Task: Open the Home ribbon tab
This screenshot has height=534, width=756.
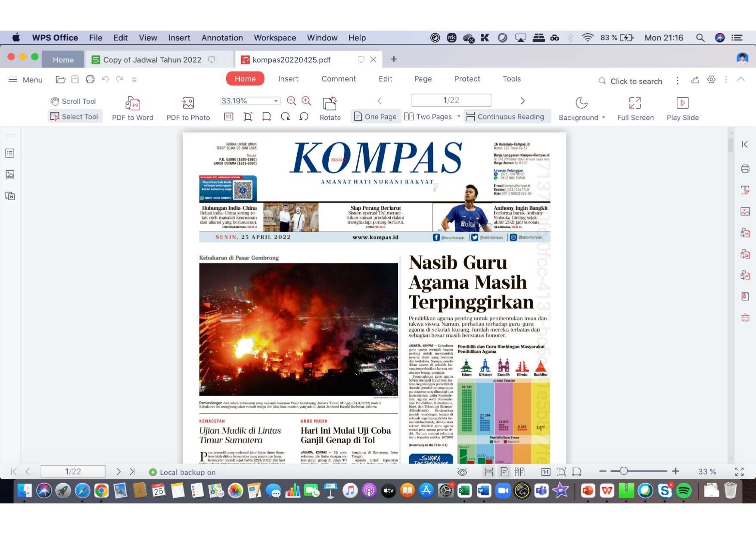Action: point(245,79)
